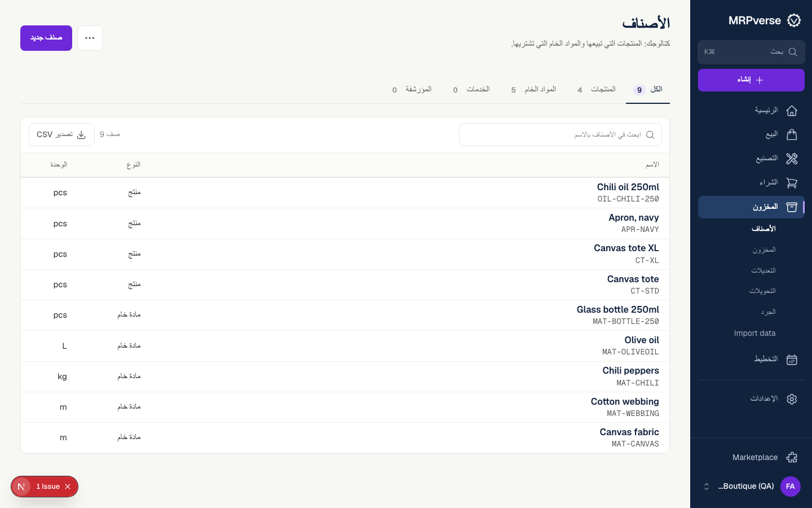Click the three-dots more options button

pyautogui.click(x=90, y=38)
